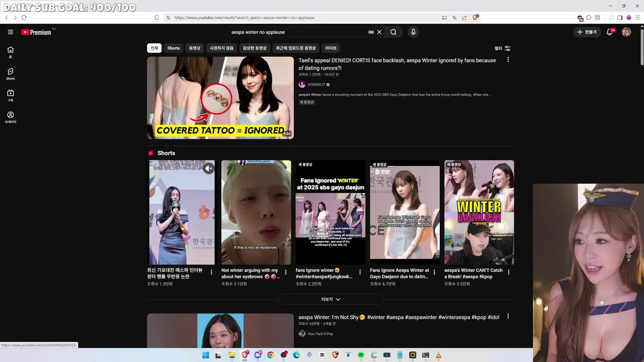Open options for 'fans Ignore winter' short
The width and height of the screenshot is (644, 362).
(x=360, y=272)
